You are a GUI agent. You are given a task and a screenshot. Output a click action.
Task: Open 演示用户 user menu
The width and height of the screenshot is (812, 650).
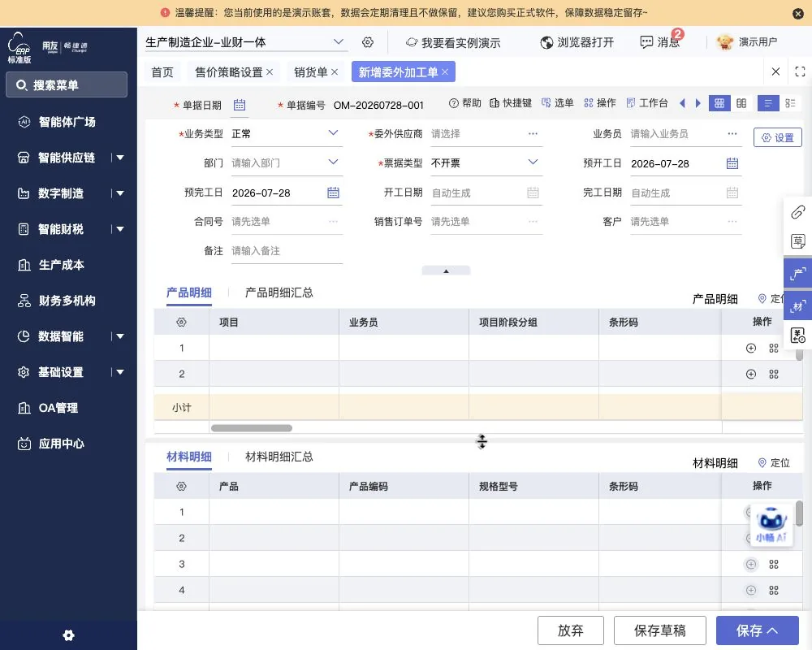click(x=747, y=42)
